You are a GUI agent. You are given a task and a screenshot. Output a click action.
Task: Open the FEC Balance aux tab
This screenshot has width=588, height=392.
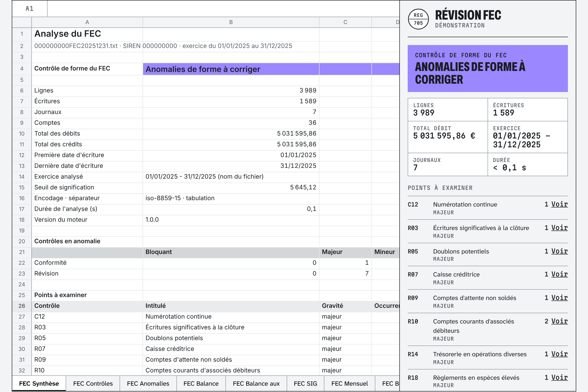(x=256, y=383)
